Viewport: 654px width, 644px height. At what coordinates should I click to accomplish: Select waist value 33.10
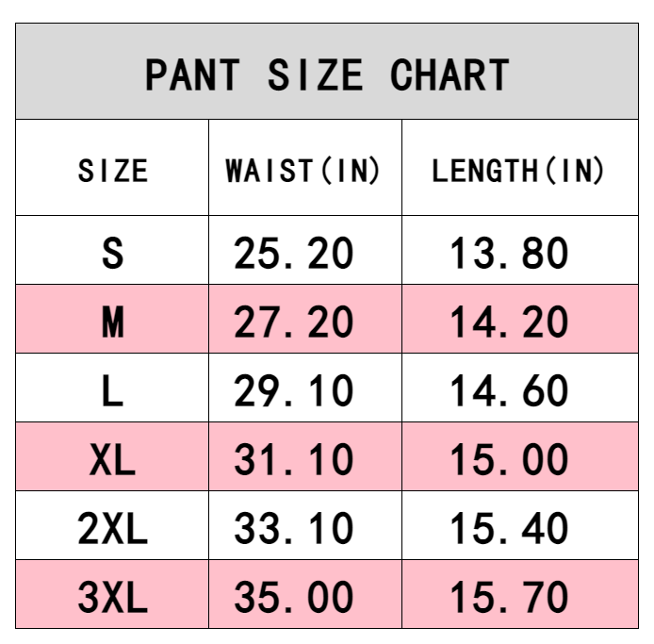[294, 529]
